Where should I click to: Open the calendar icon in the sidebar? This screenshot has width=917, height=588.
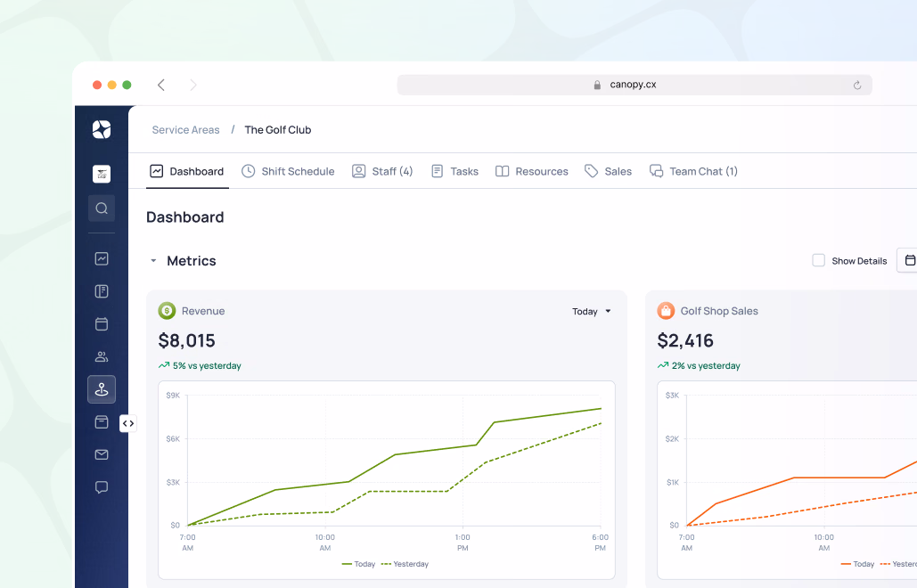click(x=102, y=323)
